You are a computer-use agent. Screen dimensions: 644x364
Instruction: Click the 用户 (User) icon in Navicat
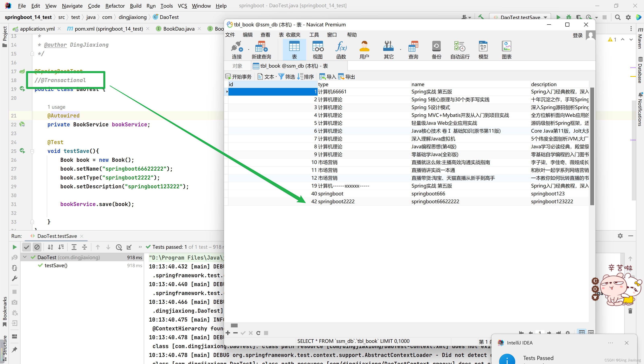pos(364,50)
